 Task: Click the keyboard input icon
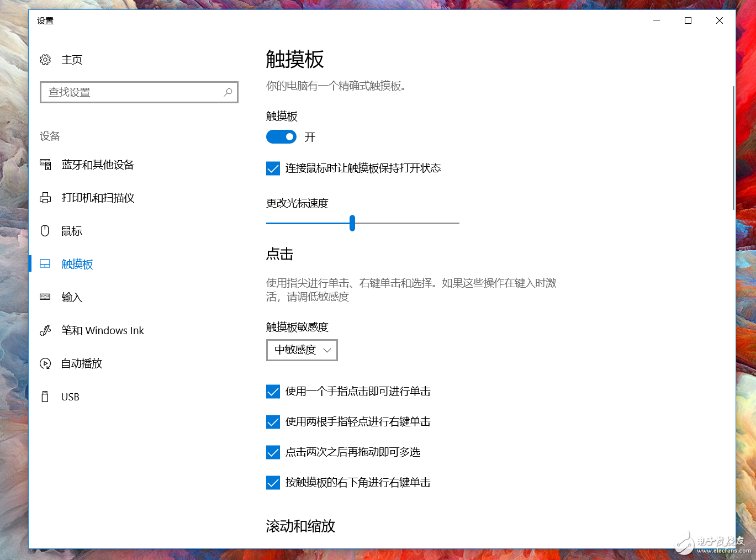tap(45, 297)
